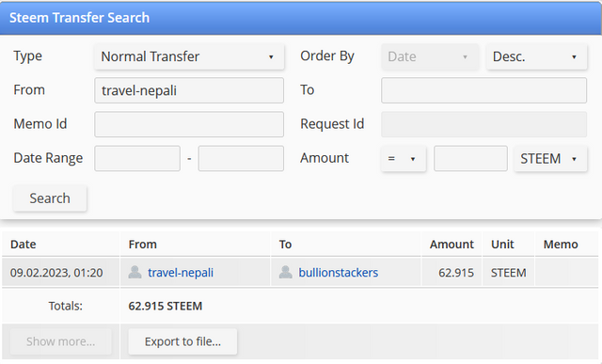Focus the To account input field
Screen dimensions: 602x364
click(x=483, y=90)
